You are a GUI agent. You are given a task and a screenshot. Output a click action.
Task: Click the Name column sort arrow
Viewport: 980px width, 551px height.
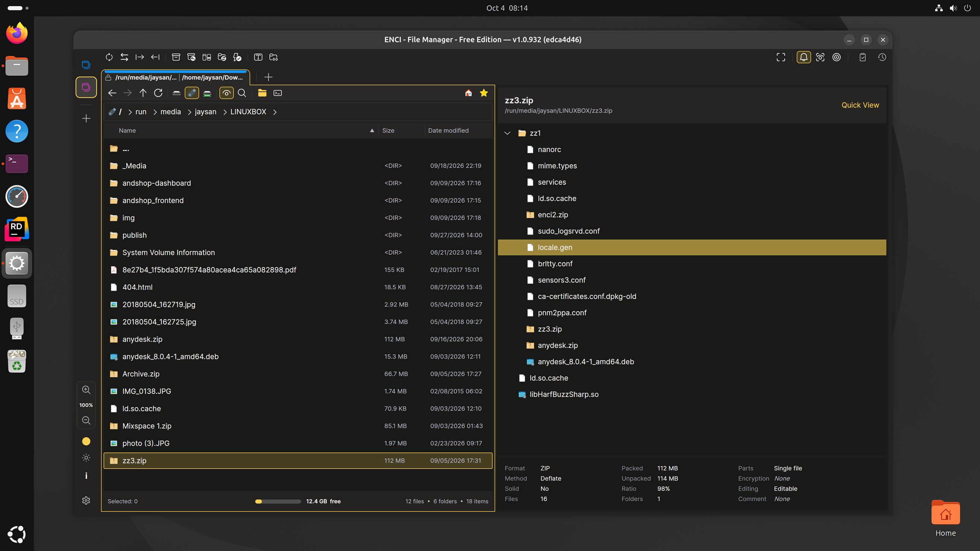(372, 130)
